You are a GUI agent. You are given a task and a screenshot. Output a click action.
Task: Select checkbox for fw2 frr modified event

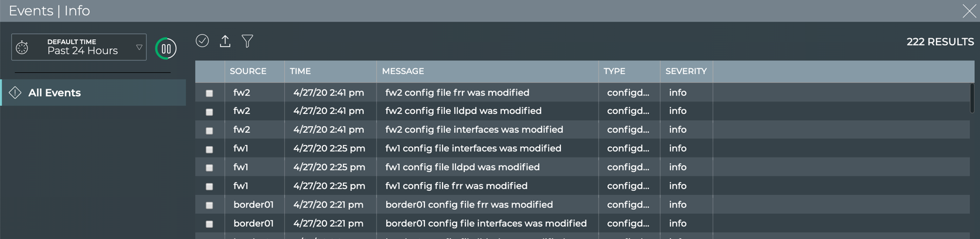[209, 93]
